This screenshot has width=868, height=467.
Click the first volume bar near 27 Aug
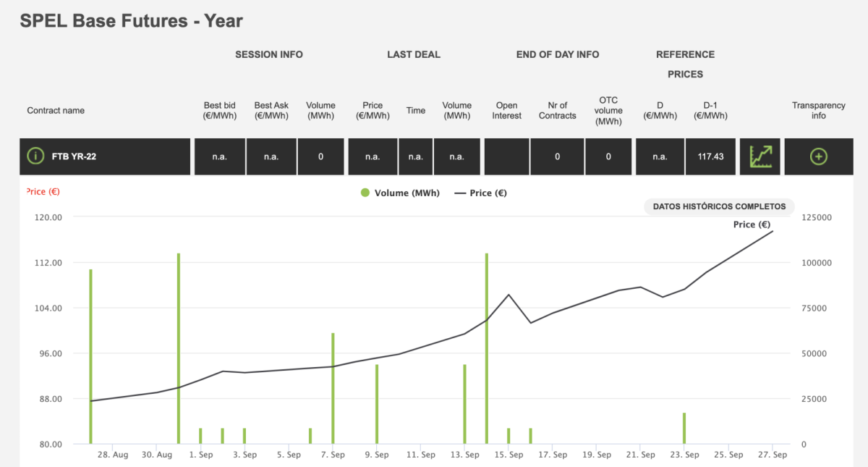click(x=91, y=355)
